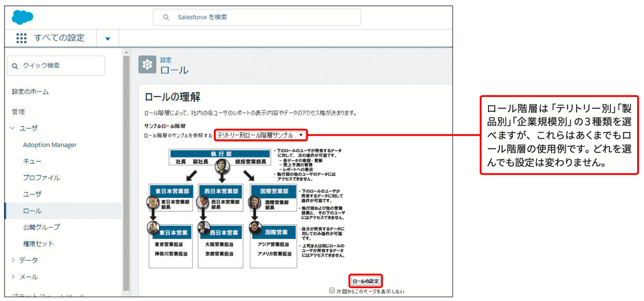Screen dimensions: 644x301
Task: Focus the クイック検索 input box
Action: tap(56, 66)
